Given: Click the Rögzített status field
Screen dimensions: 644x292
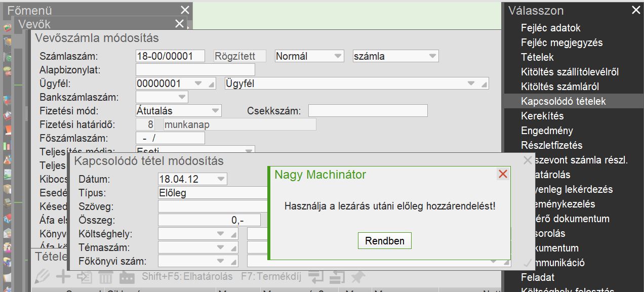Looking at the screenshot, I should coord(240,56).
